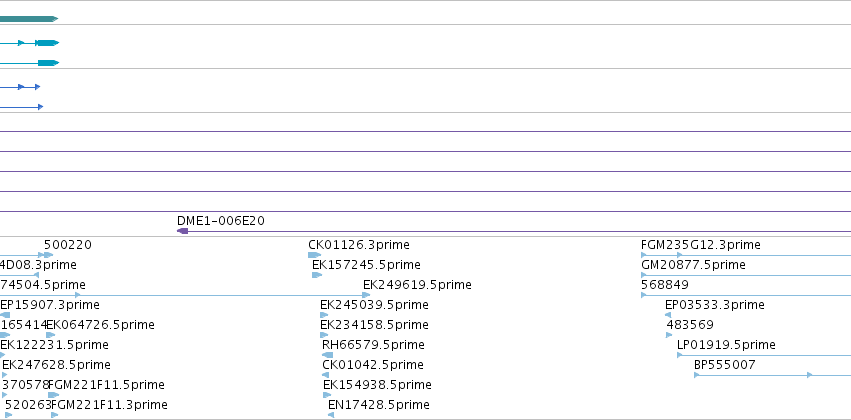The image size is (851, 420).
Task: Open the FGM221F11.5prime label
Action: pos(107,385)
